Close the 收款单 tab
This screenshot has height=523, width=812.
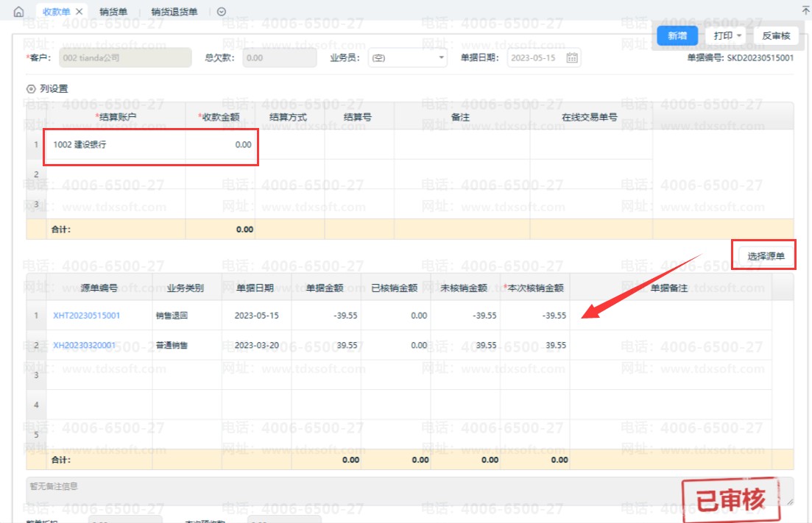(x=80, y=12)
